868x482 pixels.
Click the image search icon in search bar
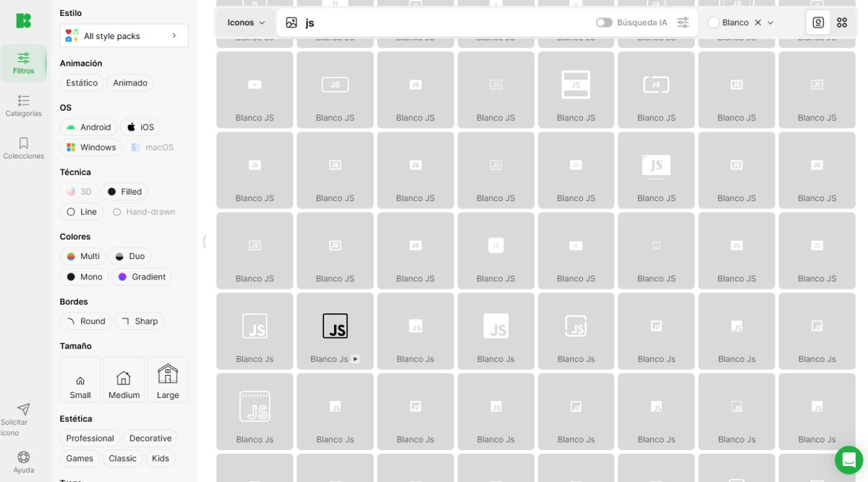pyautogui.click(x=292, y=22)
